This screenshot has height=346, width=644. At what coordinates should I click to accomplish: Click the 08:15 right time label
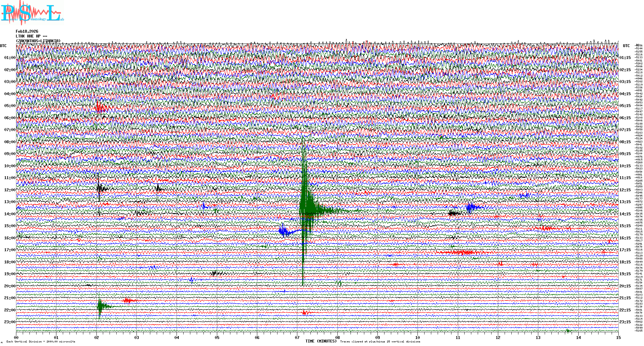click(625, 142)
